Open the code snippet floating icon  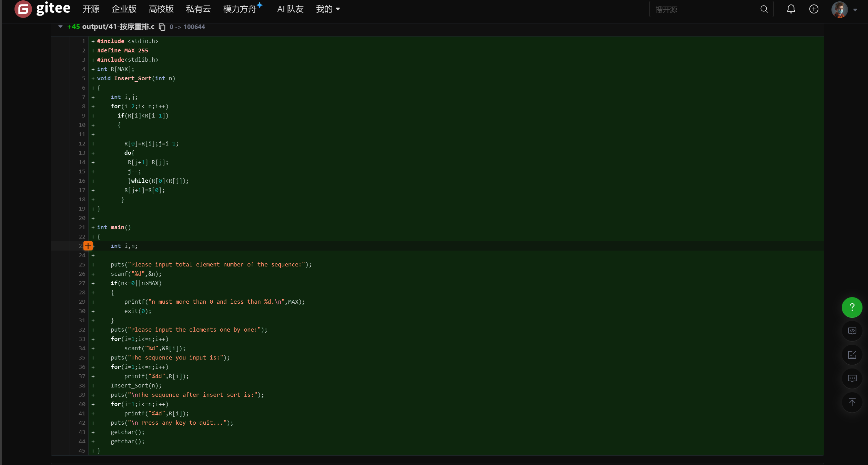852,331
